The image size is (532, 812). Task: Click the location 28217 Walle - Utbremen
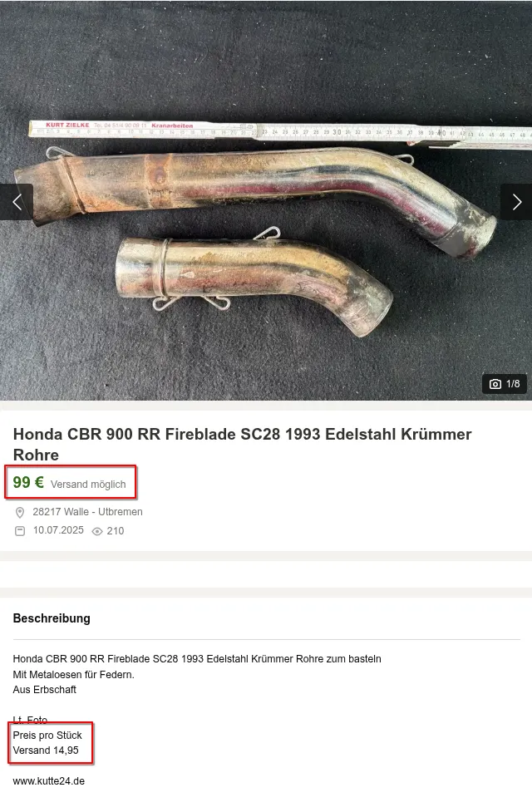(x=87, y=512)
